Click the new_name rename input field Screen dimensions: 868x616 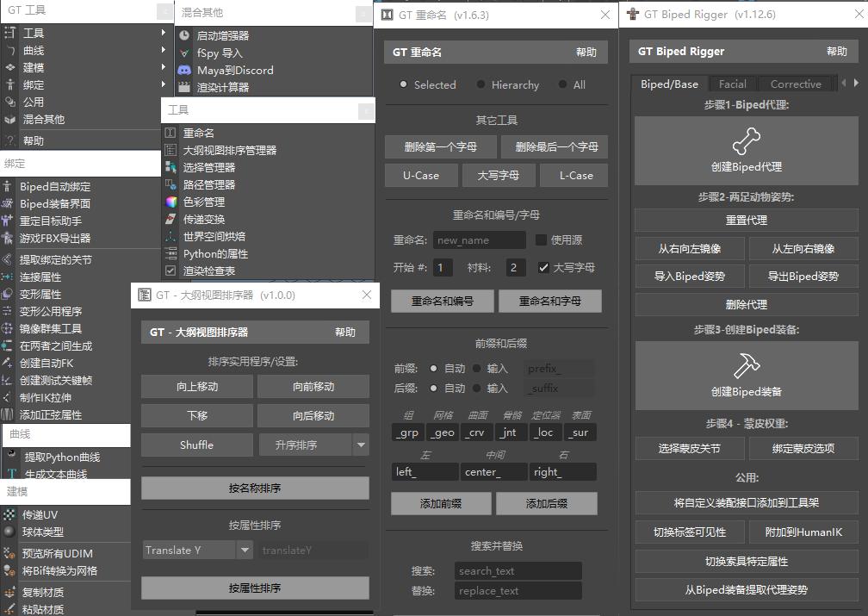tap(480, 240)
